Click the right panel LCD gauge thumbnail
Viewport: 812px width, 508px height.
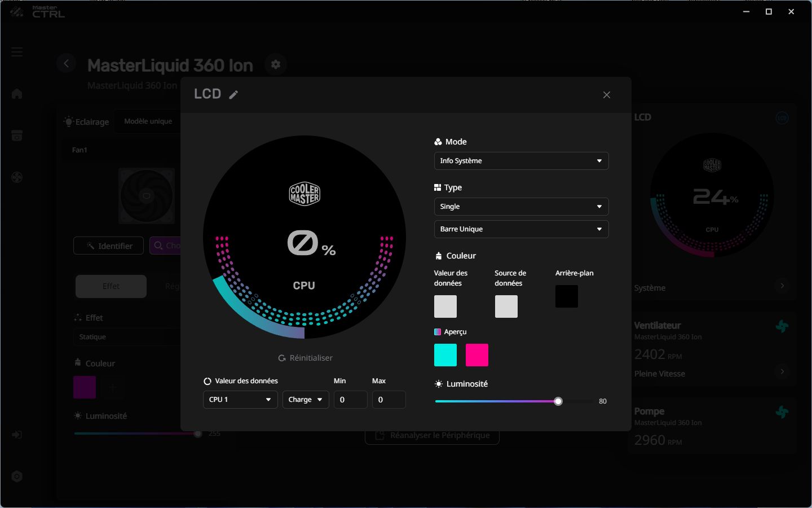[712, 196]
